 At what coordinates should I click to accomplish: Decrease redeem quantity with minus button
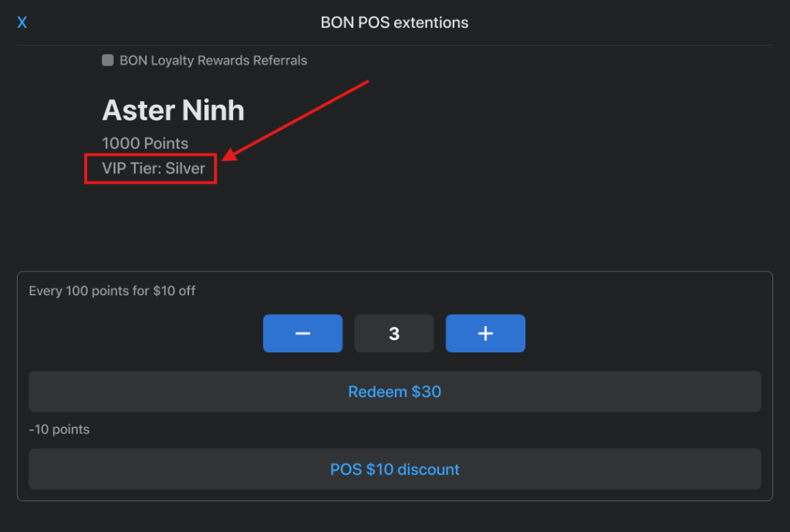click(302, 333)
